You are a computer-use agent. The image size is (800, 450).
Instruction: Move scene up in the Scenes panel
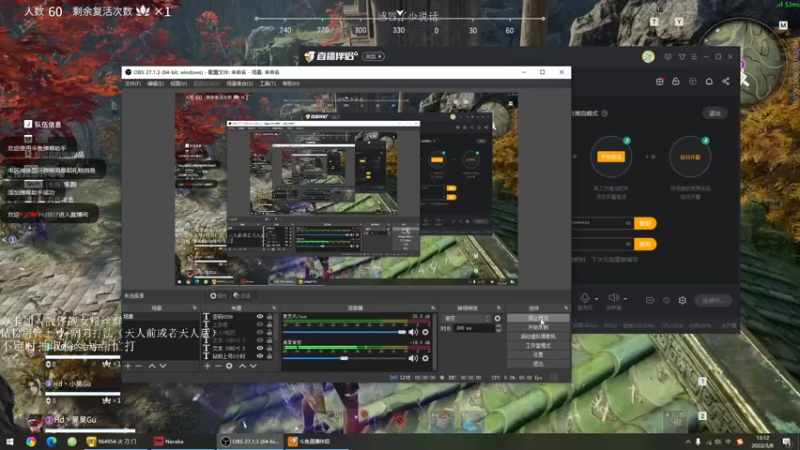point(152,366)
